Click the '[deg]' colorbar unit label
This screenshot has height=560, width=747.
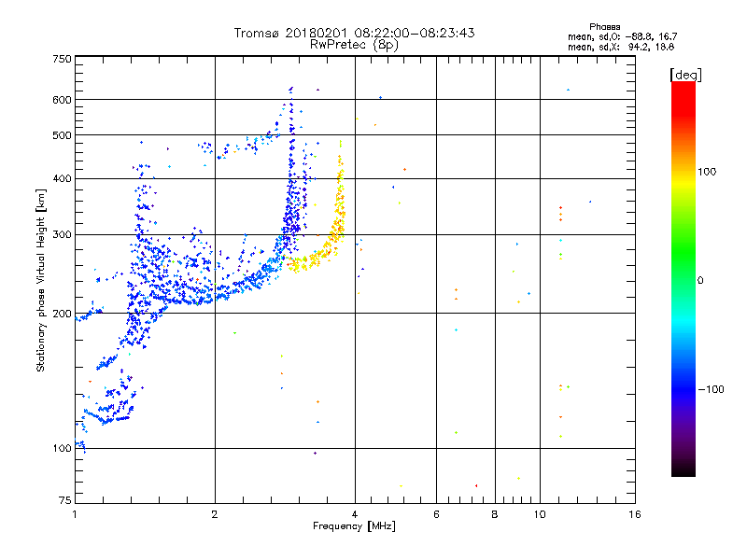[x=685, y=75]
